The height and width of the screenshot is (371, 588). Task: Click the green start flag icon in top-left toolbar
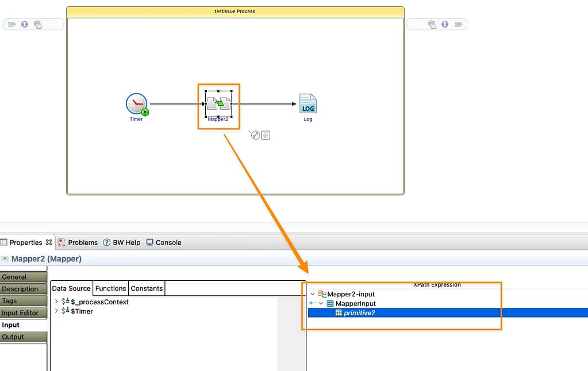11,24
